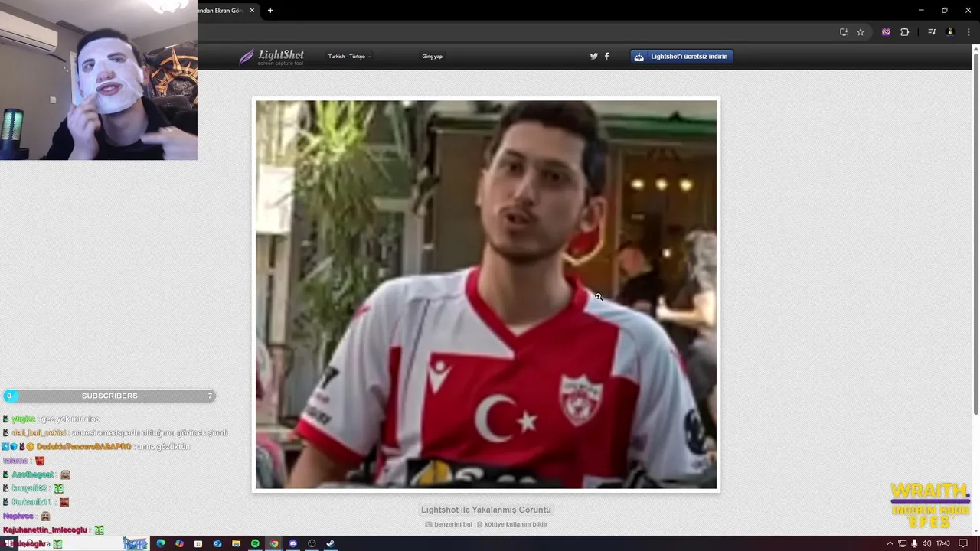Click the scrollbar up arrow
Image resolution: width=980 pixels, height=551 pixels.
coord(975,48)
